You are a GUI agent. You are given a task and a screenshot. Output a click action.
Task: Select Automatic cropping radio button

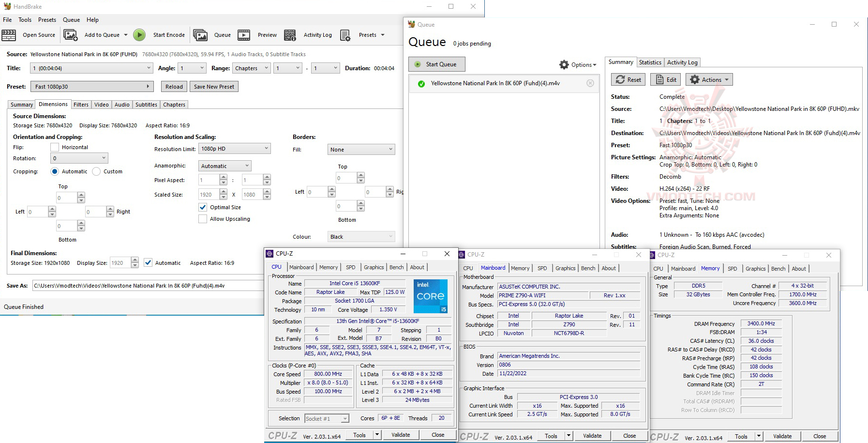(x=55, y=171)
